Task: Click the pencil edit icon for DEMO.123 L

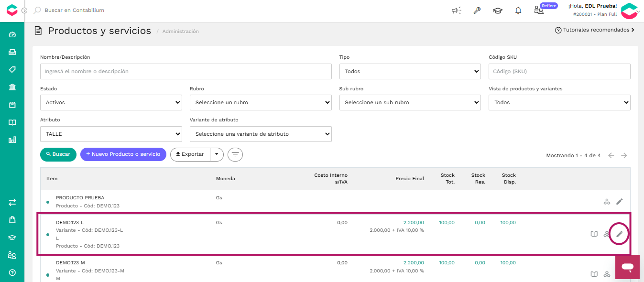Action: point(620,234)
